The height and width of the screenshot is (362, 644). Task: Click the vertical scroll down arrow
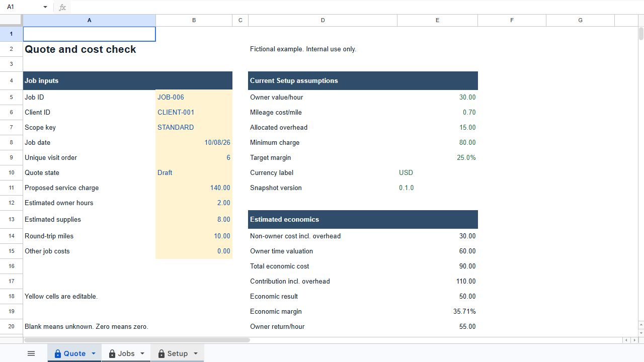[641, 333]
